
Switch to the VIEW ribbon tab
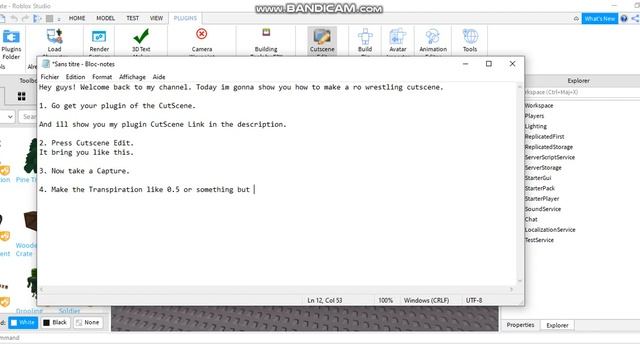(x=156, y=18)
